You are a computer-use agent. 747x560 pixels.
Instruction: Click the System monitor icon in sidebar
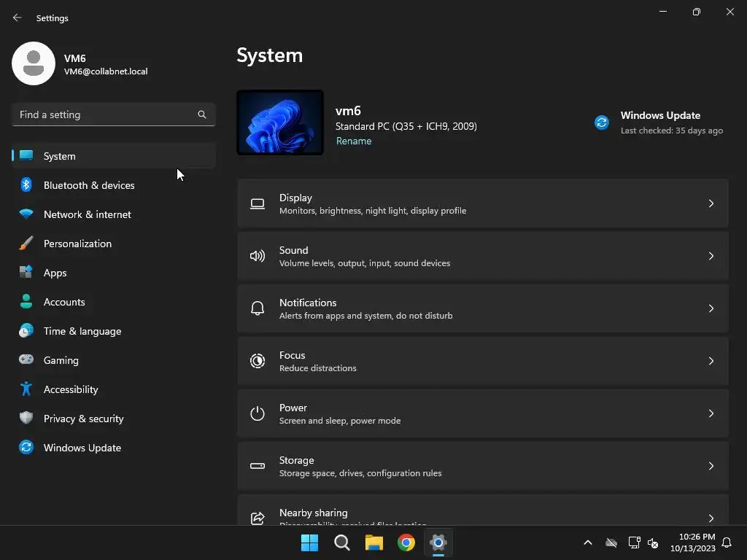(26, 156)
